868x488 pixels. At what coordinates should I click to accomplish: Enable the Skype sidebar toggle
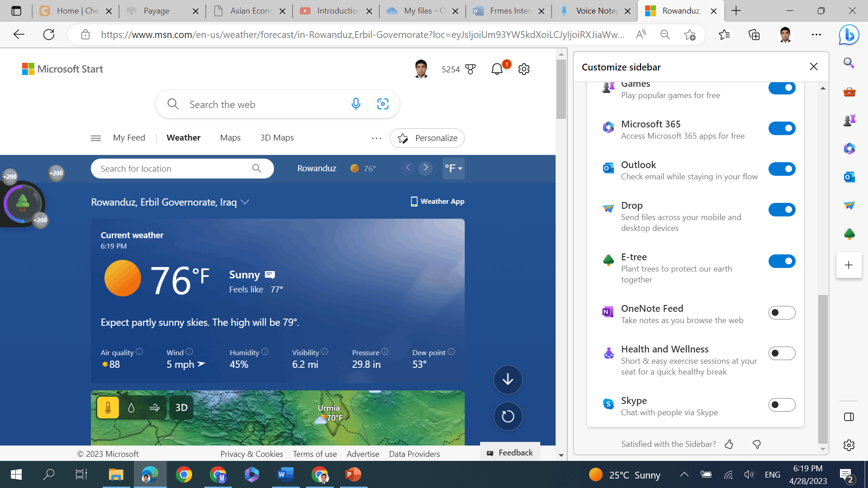coord(782,405)
